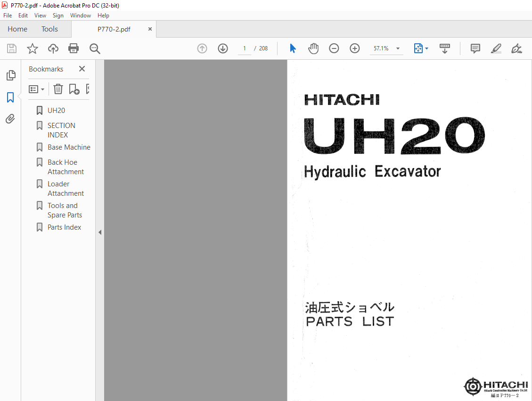Toggle the Bookmarks panel icon
This screenshot has width=532, height=401.
10,97
